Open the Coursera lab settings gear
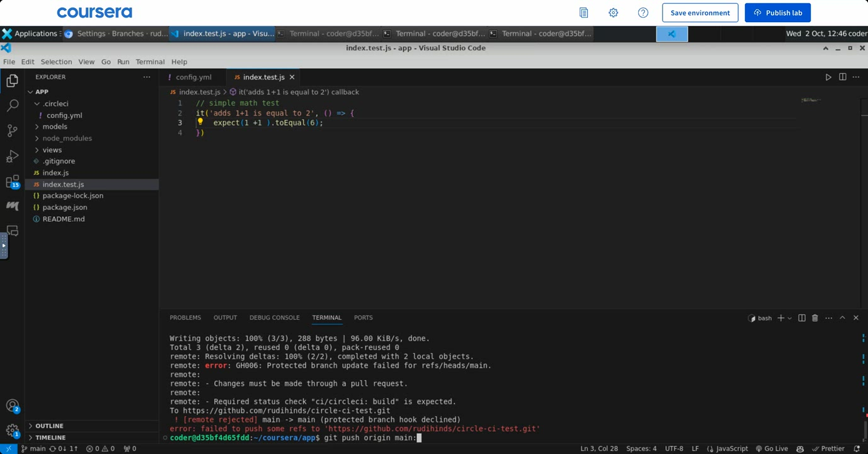The image size is (868, 454). pyautogui.click(x=614, y=13)
